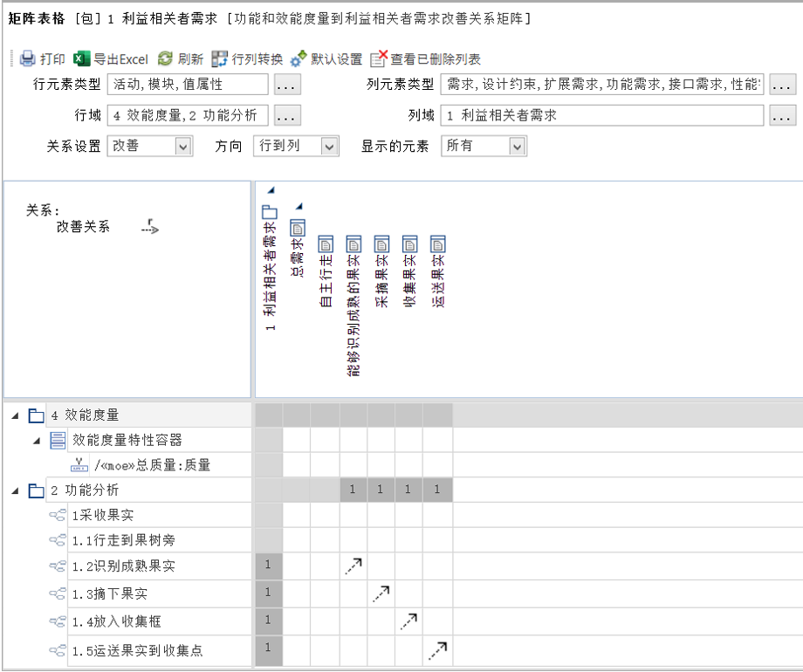Click the 行域 input field
The width and height of the screenshot is (803, 672).
188,115
